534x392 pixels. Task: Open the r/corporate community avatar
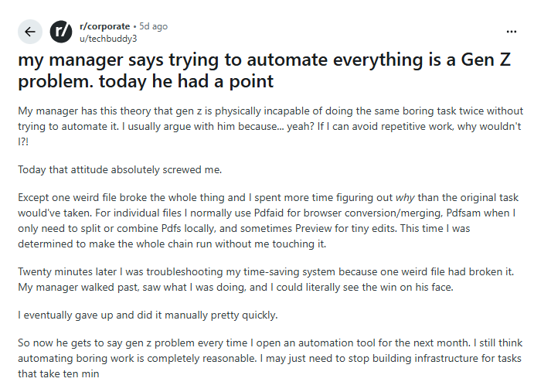click(61, 32)
